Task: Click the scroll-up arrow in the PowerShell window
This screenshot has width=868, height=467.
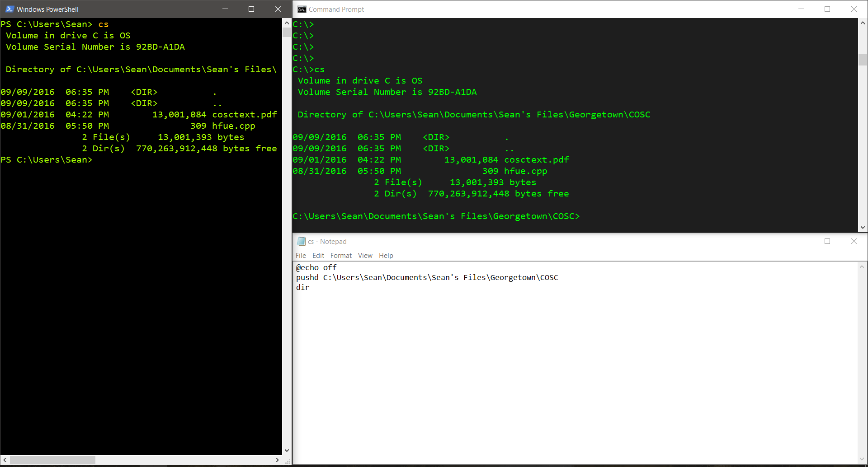Action: click(x=286, y=22)
